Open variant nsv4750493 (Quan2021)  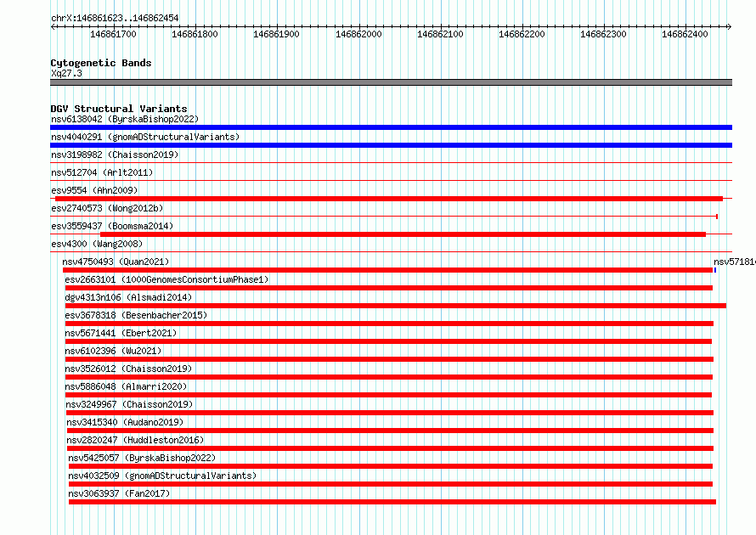coord(116,262)
